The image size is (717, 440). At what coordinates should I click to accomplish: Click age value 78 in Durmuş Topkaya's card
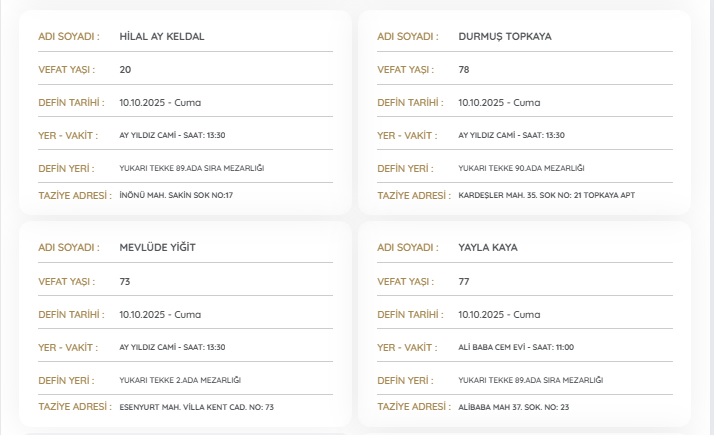(464, 70)
